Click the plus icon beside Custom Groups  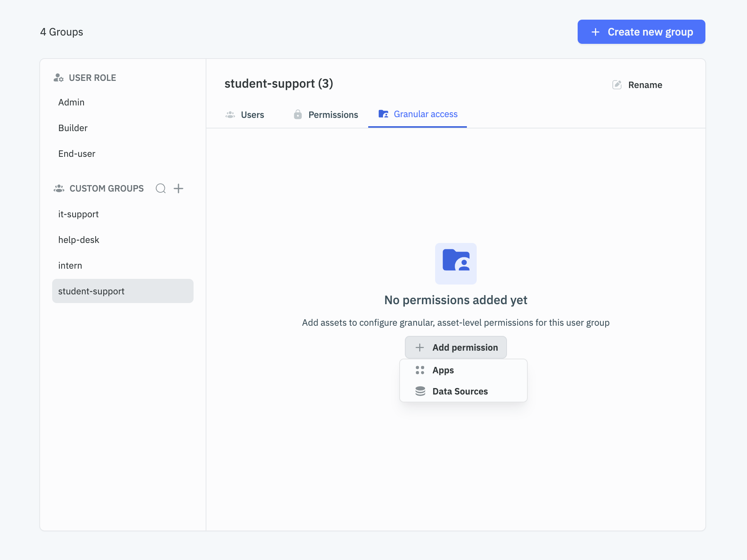[x=178, y=188]
